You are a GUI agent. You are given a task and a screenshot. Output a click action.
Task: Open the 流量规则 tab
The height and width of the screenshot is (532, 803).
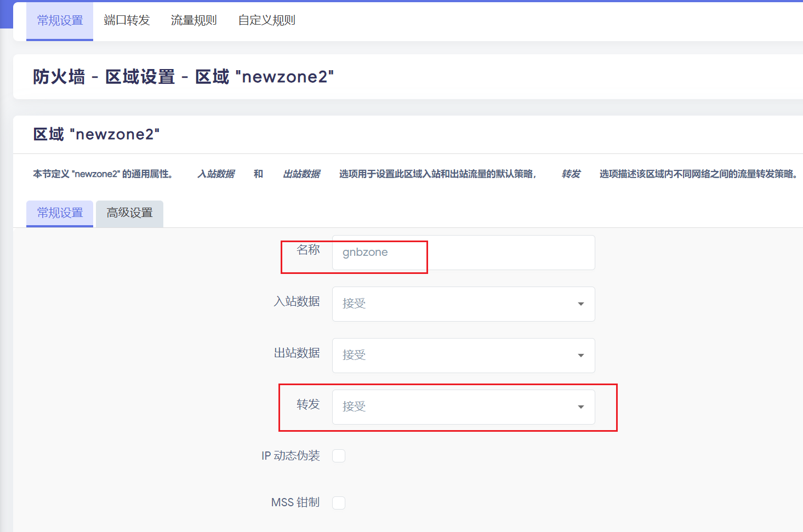click(x=193, y=20)
